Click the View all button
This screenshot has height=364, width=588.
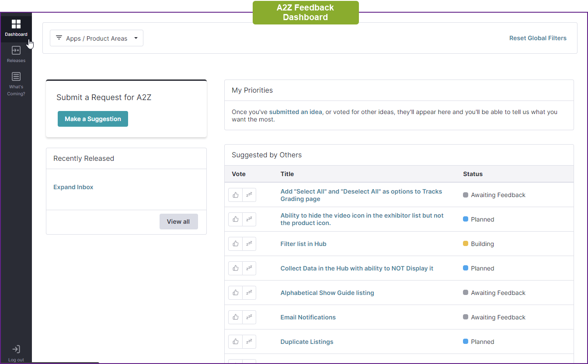point(178,222)
